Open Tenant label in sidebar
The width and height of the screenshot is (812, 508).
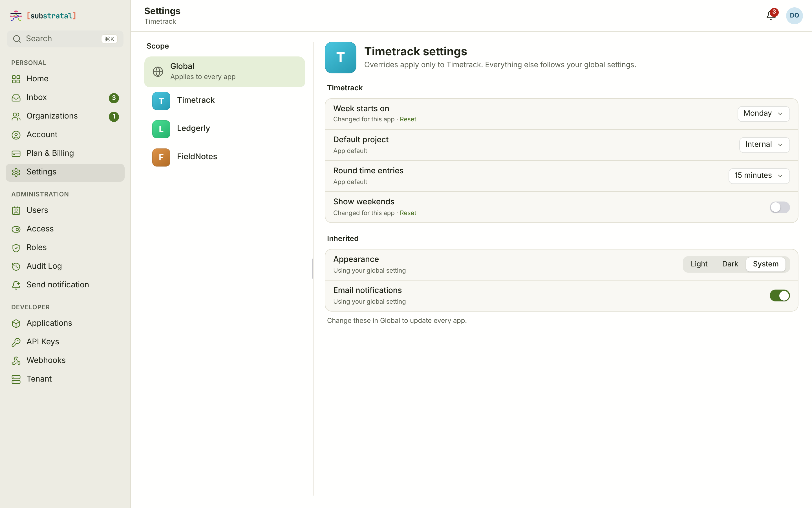tap(39, 379)
